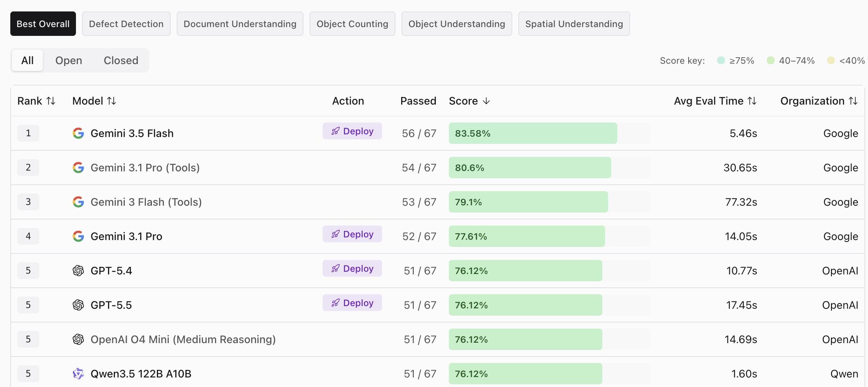The height and width of the screenshot is (387, 868).
Task: Click the 17.45s eval time value
Action: click(742, 305)
